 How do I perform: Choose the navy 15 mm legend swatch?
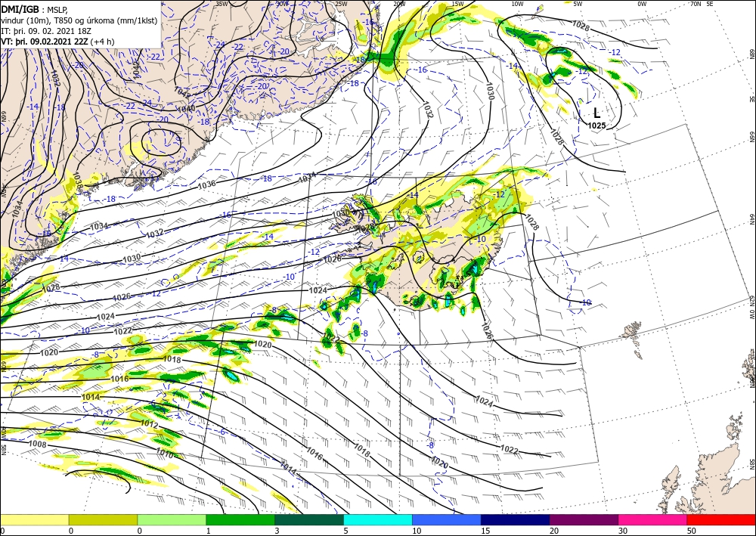516,519
